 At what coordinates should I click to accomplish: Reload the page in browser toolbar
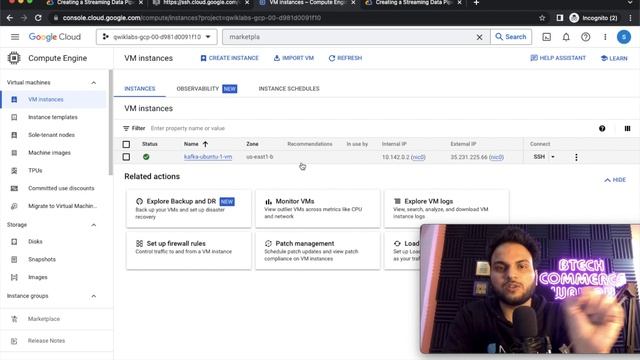click(38, 18)
